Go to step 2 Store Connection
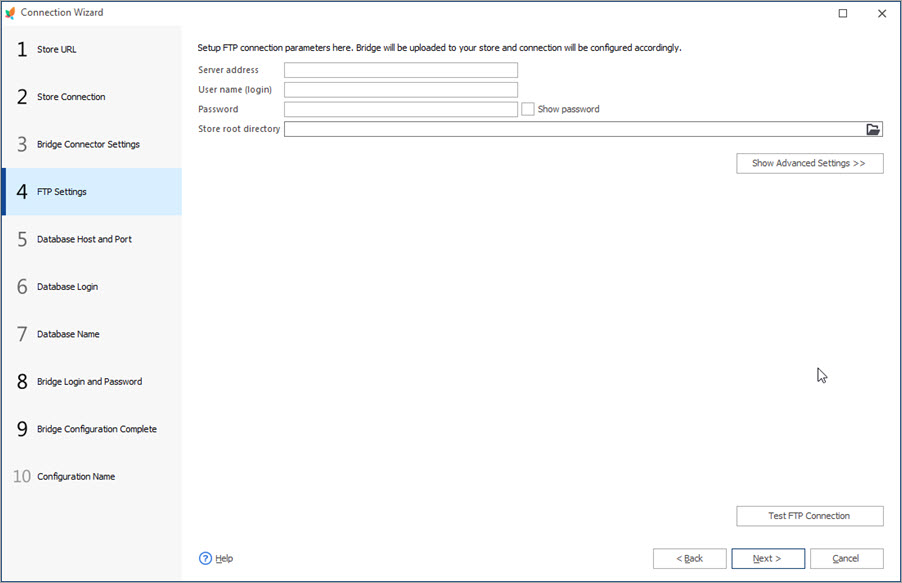The height and width of the screenshot is (583, 902). pyautogui.click(x=92, y=97)
